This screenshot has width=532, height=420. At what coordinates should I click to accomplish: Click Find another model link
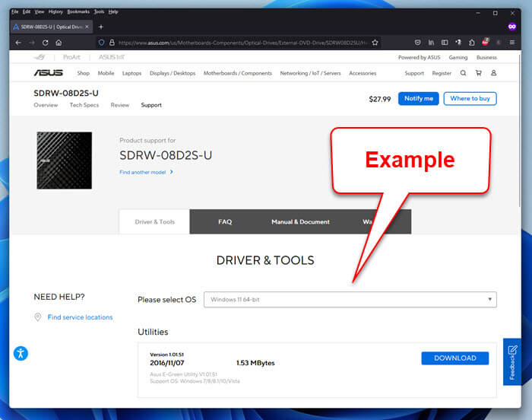coord(143,172)
